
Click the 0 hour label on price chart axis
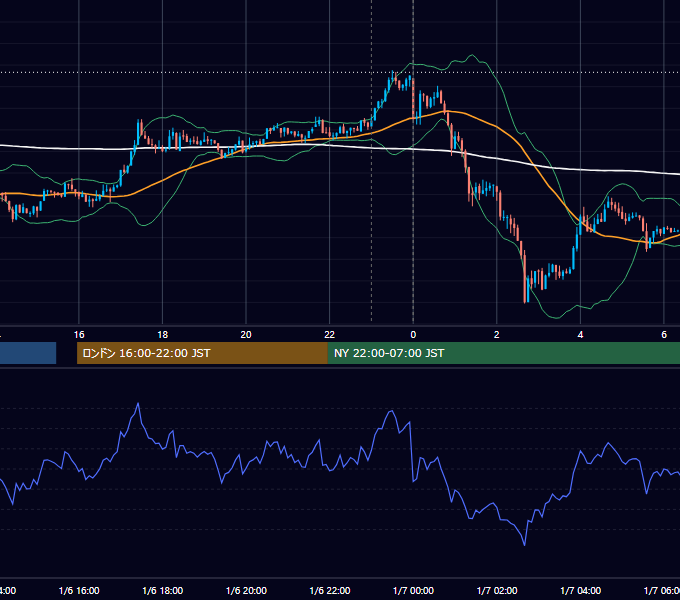point(413,335)
